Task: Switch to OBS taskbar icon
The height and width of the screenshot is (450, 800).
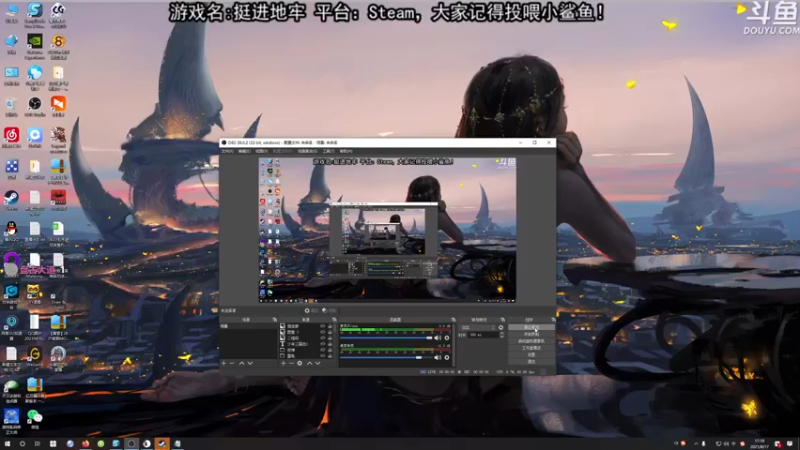Action: point(131,444)
